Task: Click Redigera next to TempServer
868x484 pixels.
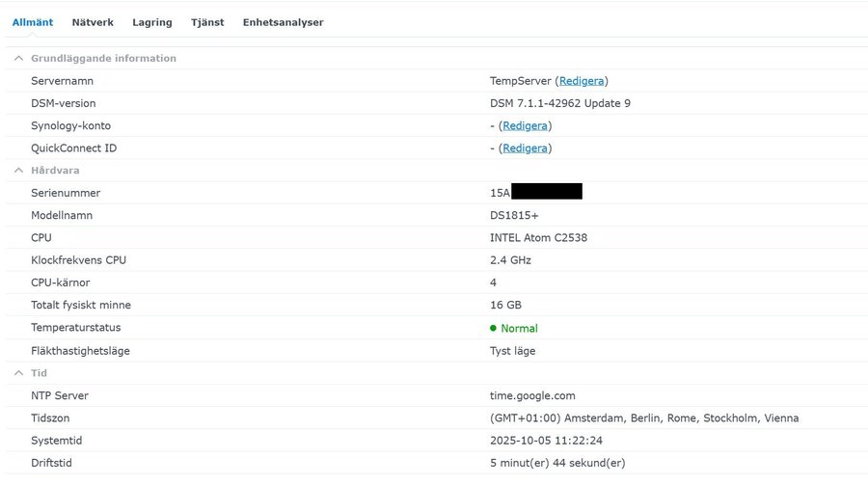Action: [582, 81]
